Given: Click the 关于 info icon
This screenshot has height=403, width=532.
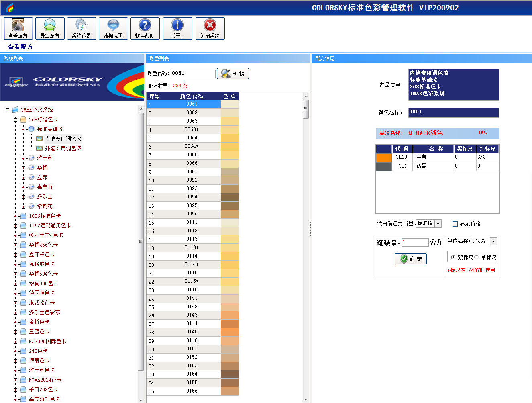Looking at the screenshot, I should [177, 29].
